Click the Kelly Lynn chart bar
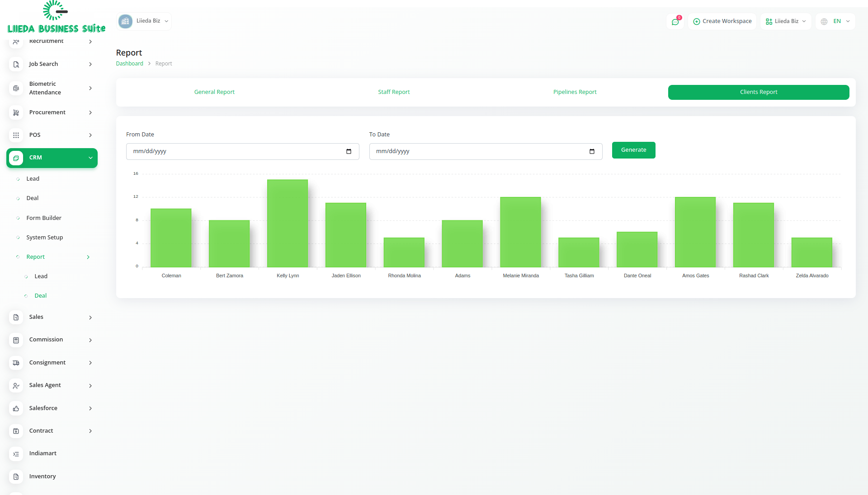This screenshot has height=495, width=868. pyautogui.click(x=288, y=223)
